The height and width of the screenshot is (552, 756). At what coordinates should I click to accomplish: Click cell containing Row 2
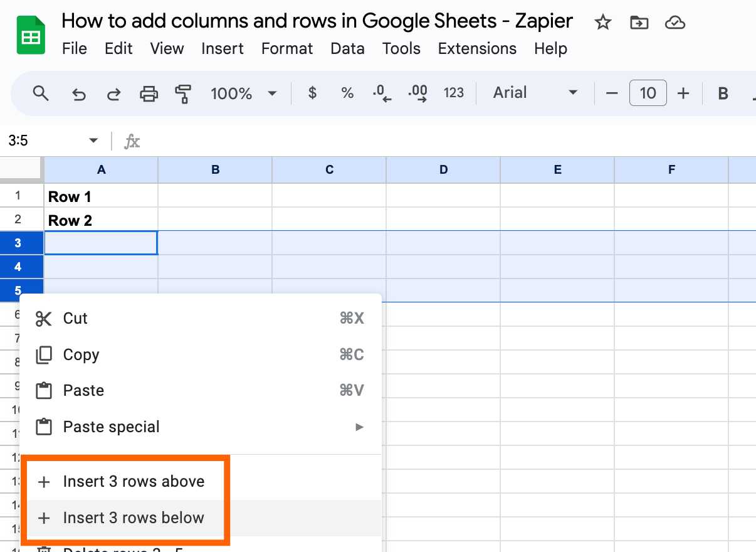pyautogui.click(x=101, y=220)
